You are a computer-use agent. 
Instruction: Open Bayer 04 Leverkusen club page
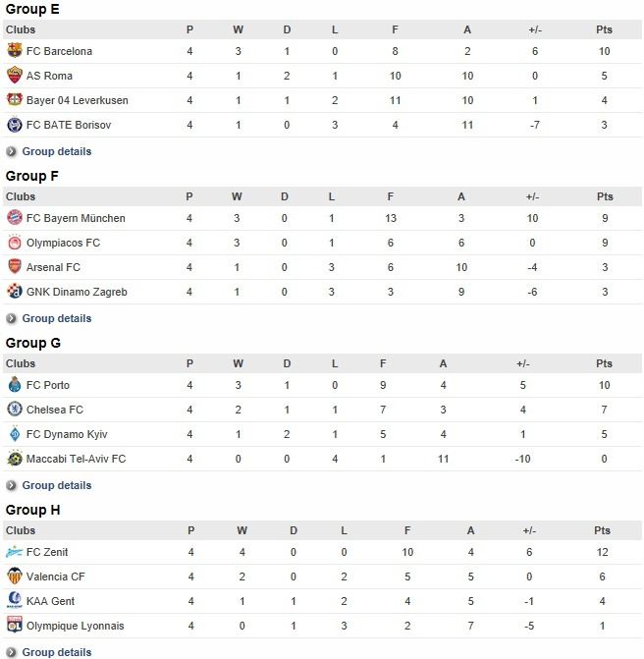78,100
